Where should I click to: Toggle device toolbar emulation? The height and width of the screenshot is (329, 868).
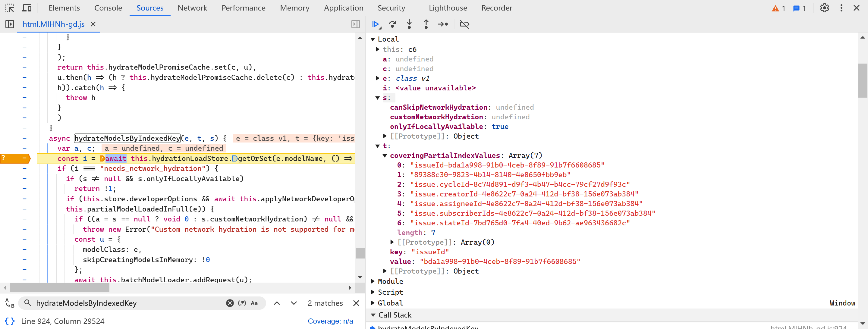(x=27, y=8)
